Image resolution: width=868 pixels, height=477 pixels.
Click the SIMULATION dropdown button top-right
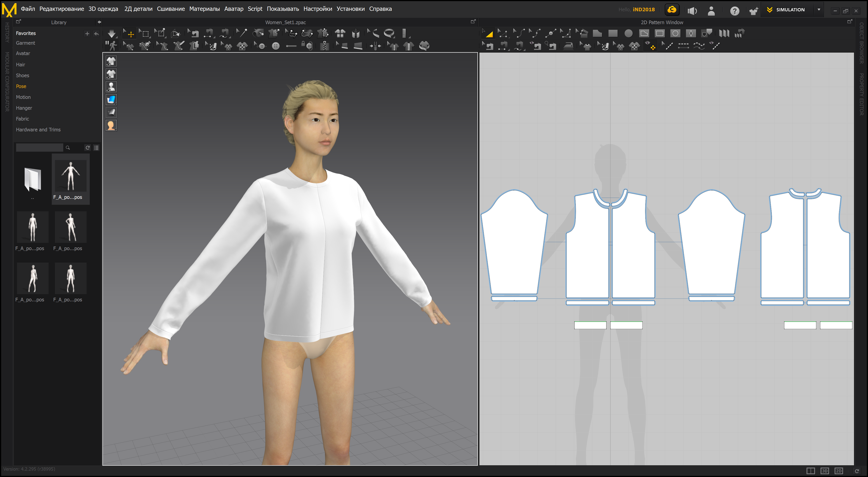(820, 9)
